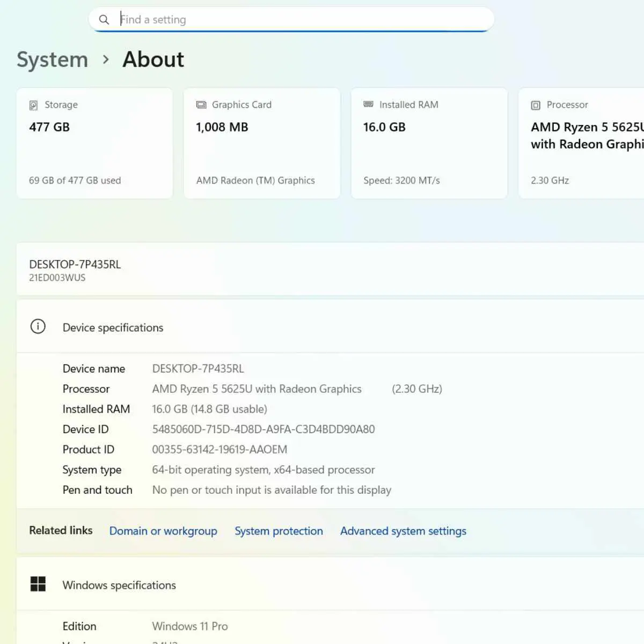The image size is (644, 644).
Task: Click the Graphics Card monitor icon
Action: click(201, 105)
